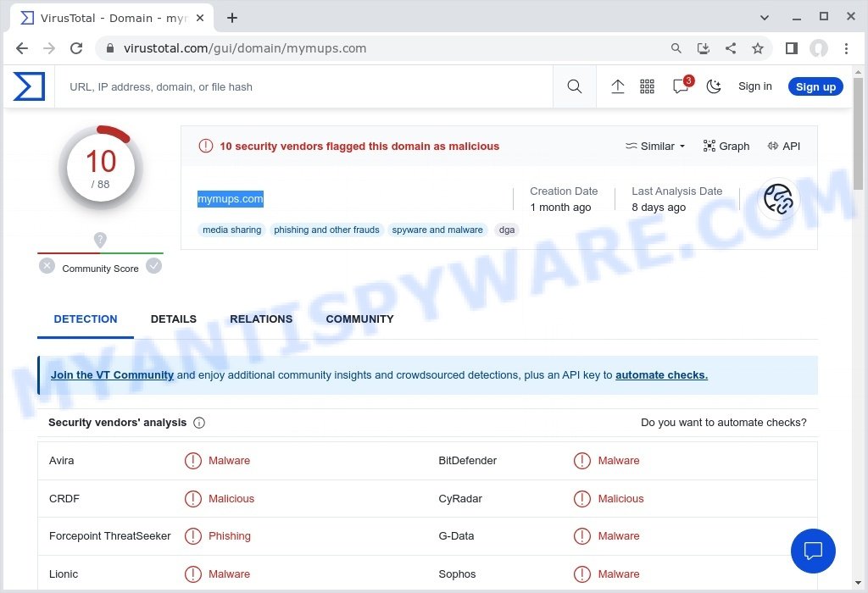This screenshot has height=593, width=868.
Task: Select the media sharing tag
Action: point(231,230)
